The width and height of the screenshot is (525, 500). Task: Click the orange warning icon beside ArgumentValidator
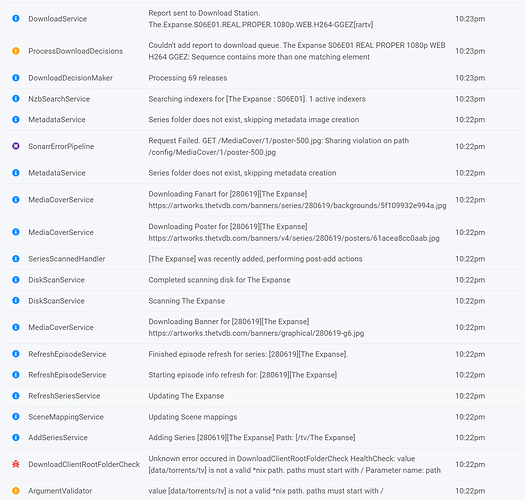16,491
